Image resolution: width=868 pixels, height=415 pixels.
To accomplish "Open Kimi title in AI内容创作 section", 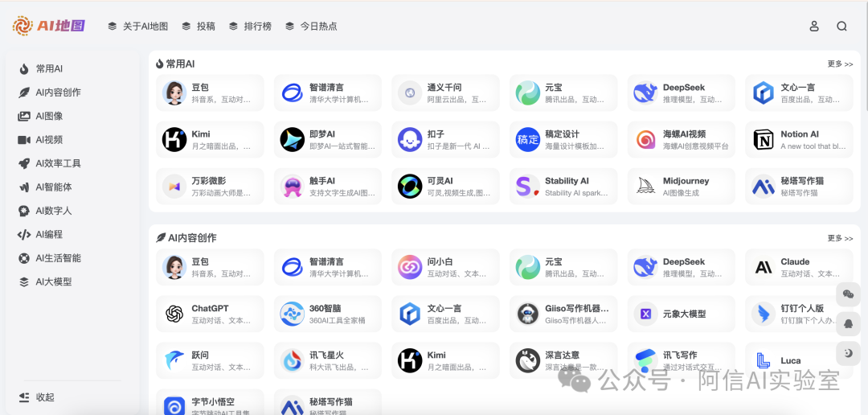I will [x=436, y=355].
